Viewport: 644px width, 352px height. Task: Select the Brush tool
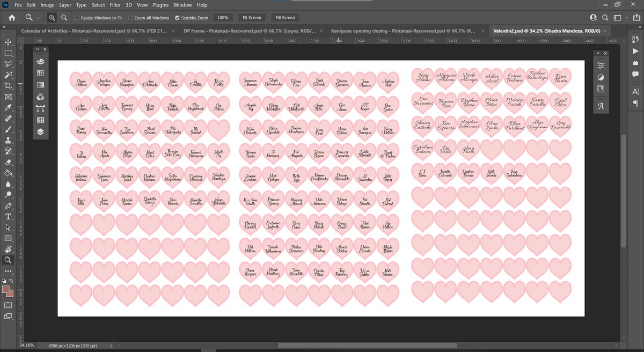pos(8,129)
